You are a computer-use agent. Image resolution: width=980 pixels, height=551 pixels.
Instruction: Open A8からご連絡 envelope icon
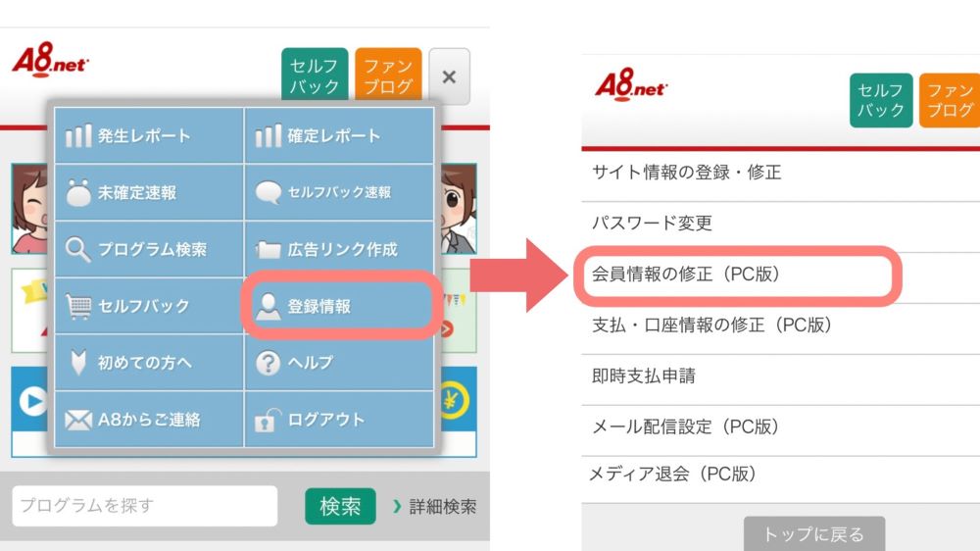pyautogui.click(x=78, y=420)
